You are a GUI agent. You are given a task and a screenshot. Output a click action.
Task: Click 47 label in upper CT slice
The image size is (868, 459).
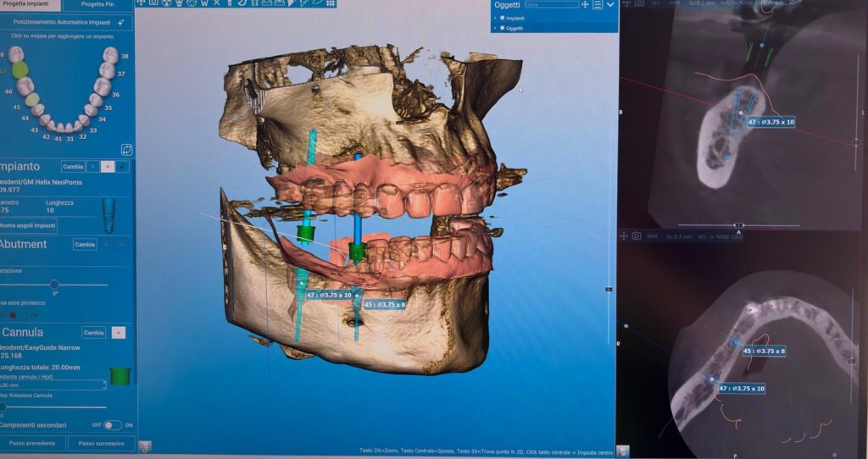[771, 122]
